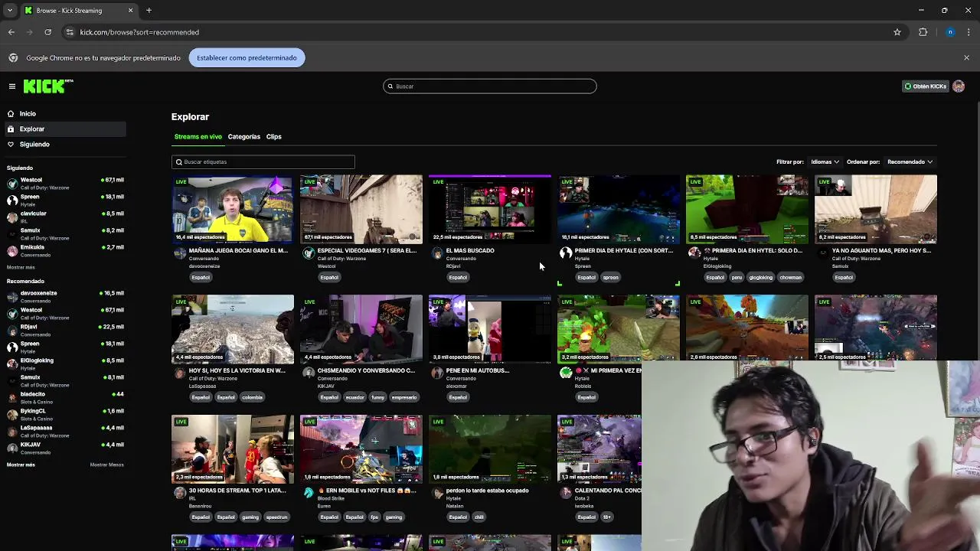980x551 pixels.
Task: Open the CHISMEANDIO Y CONVERSANDO stream thumbnail
Action: point(361,329)
